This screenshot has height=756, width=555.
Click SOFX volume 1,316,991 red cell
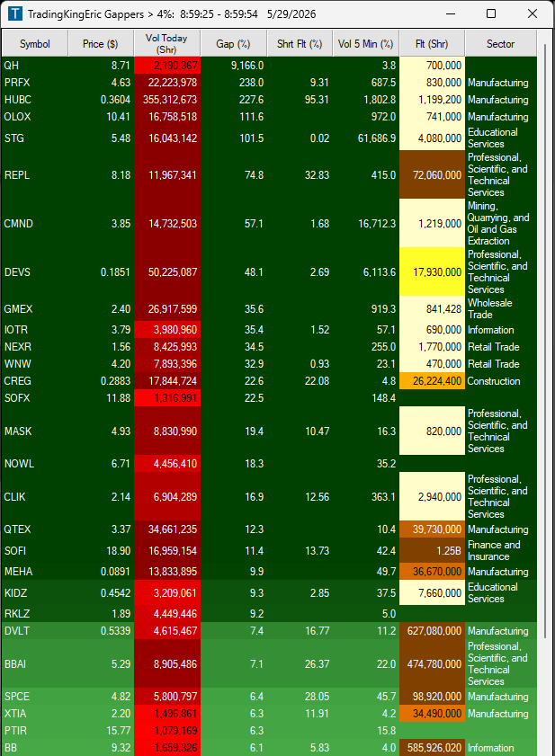pos(167,398)
